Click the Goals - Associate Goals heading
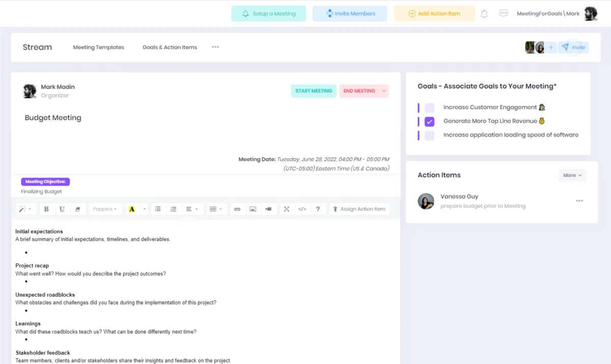The width and height of the screenshot is (611, 364). coord(487,86)
